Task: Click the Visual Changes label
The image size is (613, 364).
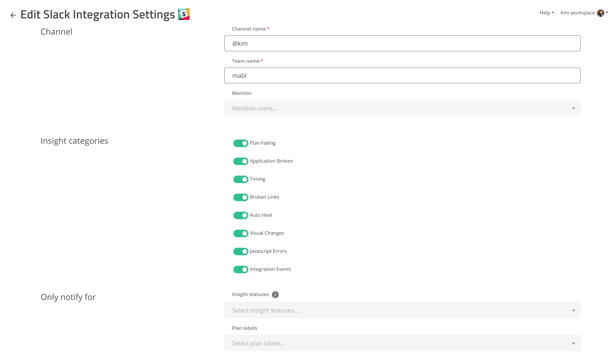Action: click(267, 233)
